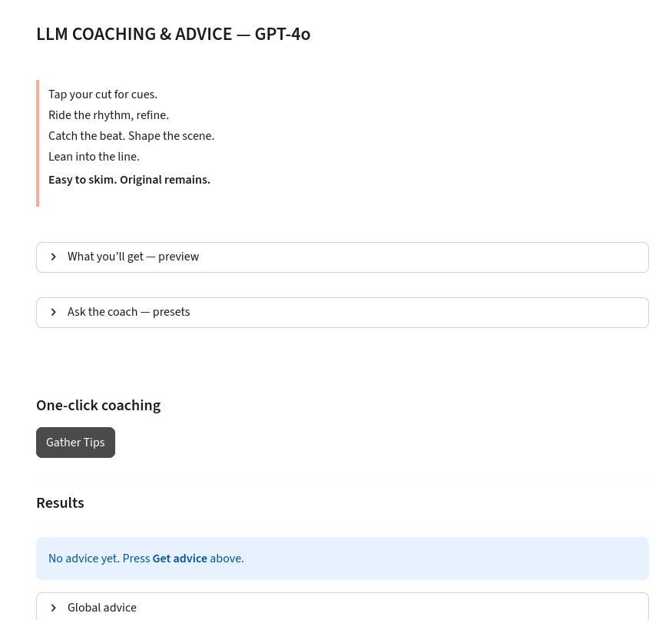Click the line "Tap your cut for cues."
672x620 pixels.
103,94
